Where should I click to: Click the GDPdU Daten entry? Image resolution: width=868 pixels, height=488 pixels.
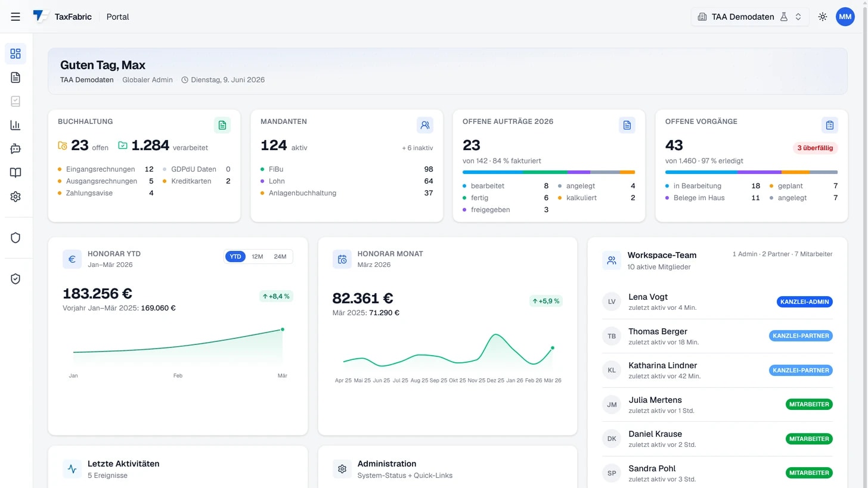[197, 169]
